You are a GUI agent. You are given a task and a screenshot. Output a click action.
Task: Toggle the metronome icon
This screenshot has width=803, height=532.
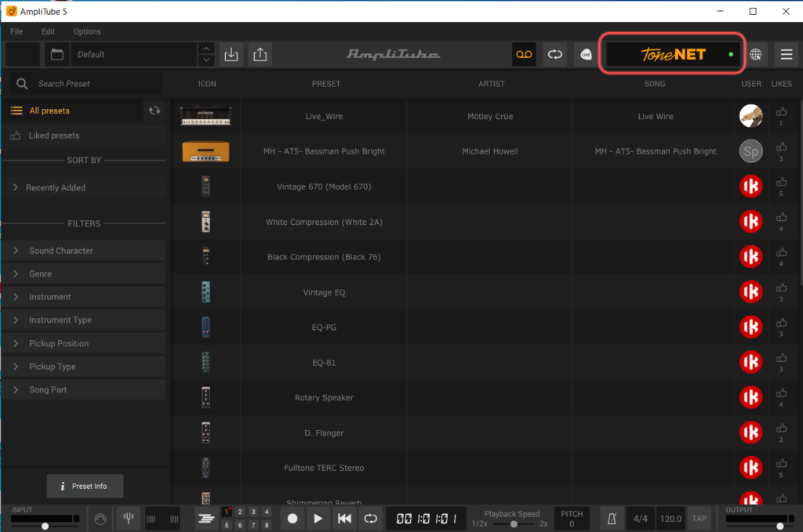click(x=612, y=519)
